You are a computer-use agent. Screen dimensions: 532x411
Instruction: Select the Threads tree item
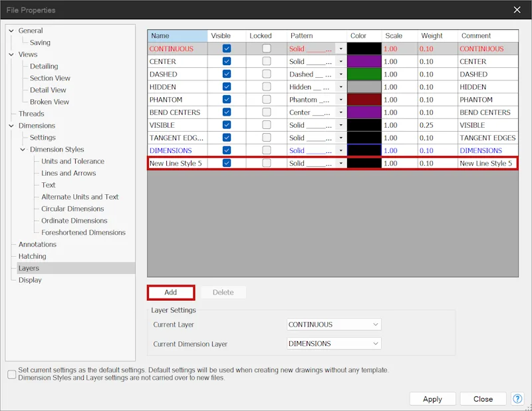31,114
